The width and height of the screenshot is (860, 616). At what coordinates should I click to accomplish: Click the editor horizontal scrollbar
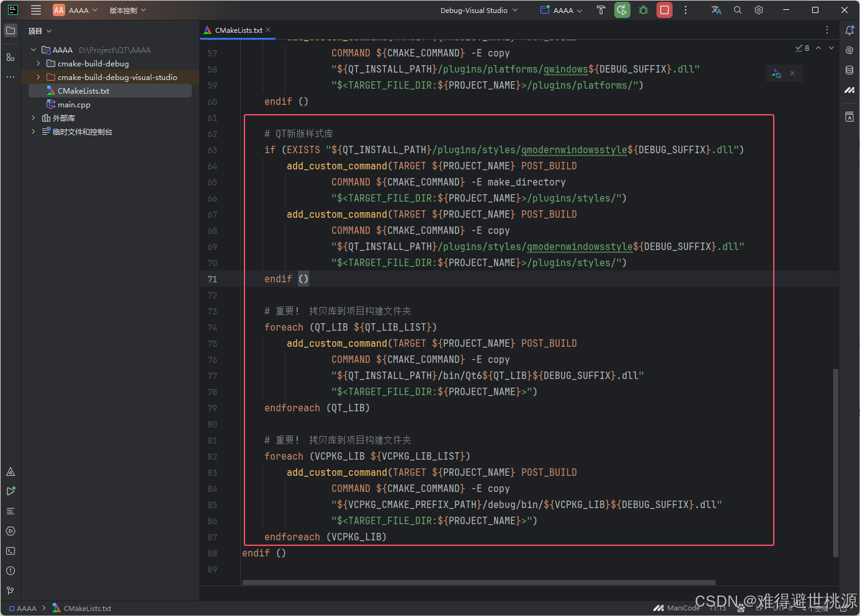478,583
